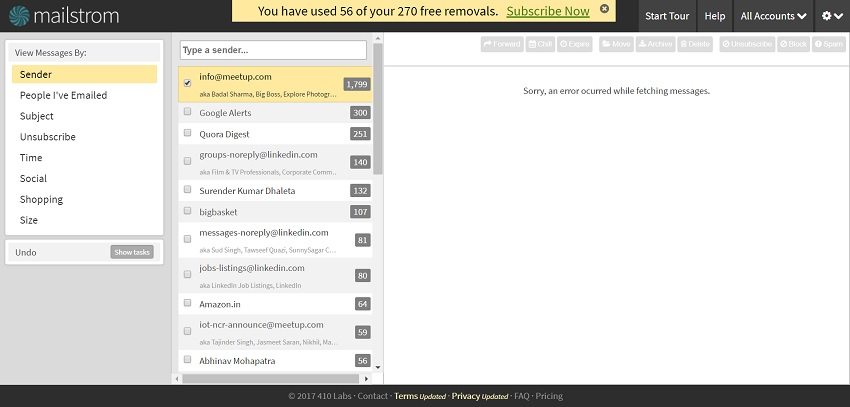Click the sender list horizontal scrollbar thumb
This screenshot has height=407, width=850.
[x=271, y=379]
